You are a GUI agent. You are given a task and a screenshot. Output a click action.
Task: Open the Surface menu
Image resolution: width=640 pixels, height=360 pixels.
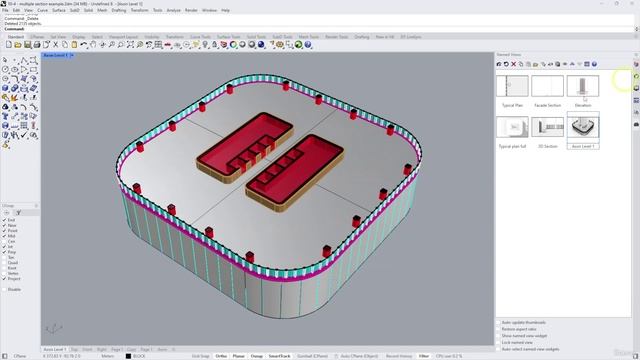pos(59,10)
